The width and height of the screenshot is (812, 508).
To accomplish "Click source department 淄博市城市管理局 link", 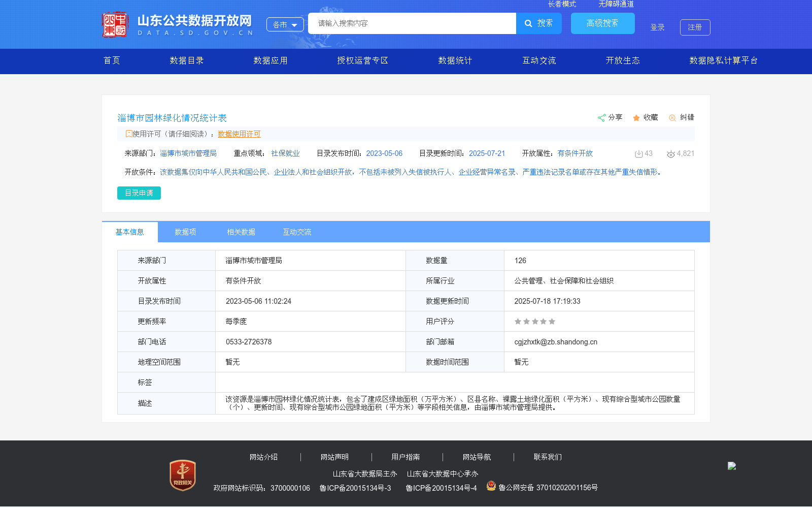I will [x=188, y=153].
